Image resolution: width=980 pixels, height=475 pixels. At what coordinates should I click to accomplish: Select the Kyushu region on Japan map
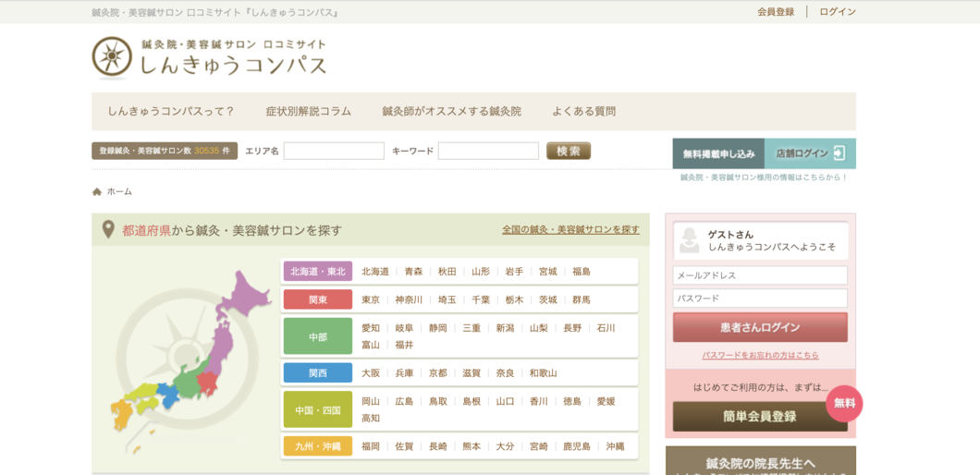[122, 412]
